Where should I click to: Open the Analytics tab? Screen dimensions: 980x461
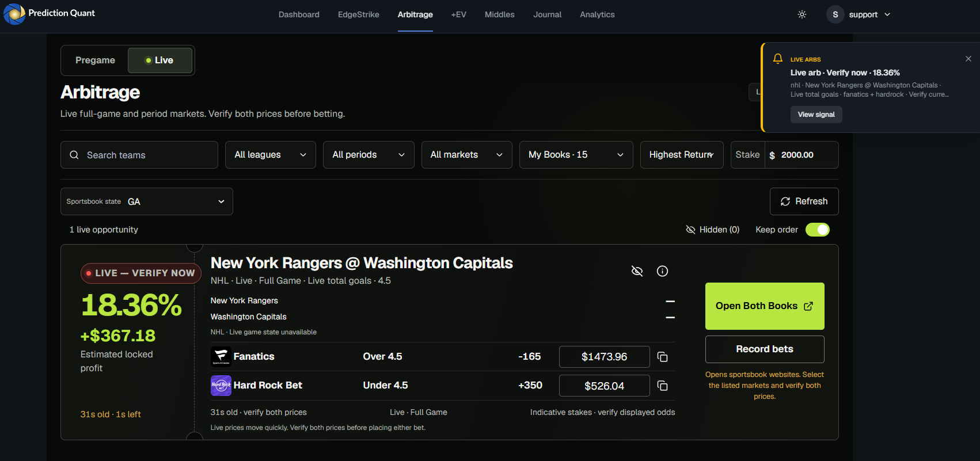[597, 14]
